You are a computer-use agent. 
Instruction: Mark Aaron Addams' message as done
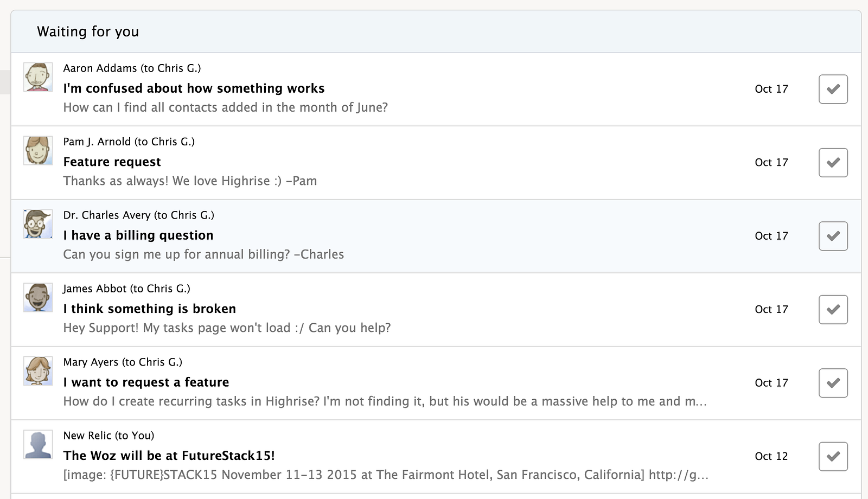(833, 89)
